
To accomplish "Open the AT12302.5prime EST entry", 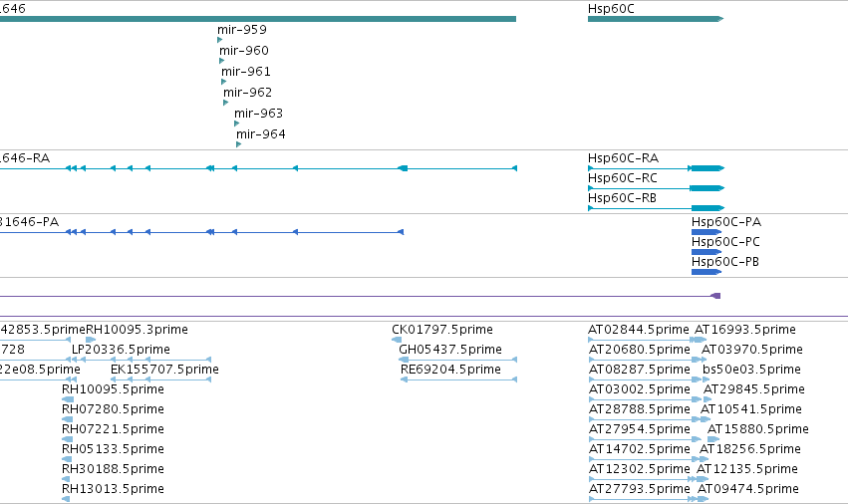I will click(640, 469).
